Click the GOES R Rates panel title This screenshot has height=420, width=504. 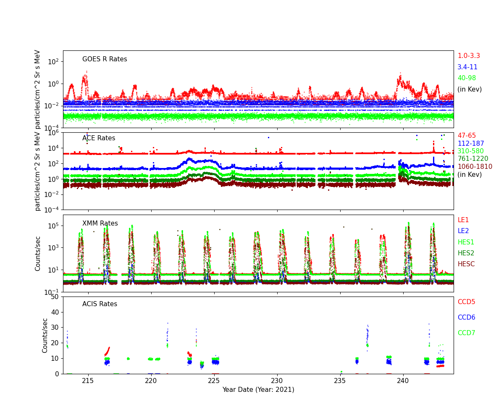pyautogui.click(x=105, y=59)
